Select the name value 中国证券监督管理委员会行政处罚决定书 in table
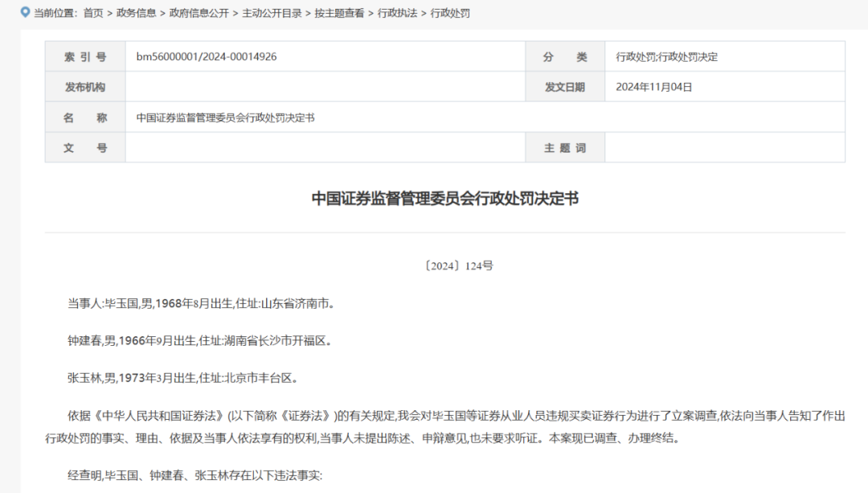 pyautogui.click(x=225, y=117)
